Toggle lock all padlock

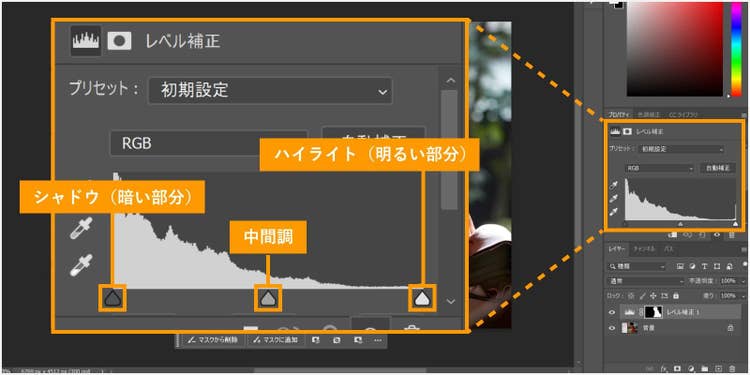pos(676,296)
